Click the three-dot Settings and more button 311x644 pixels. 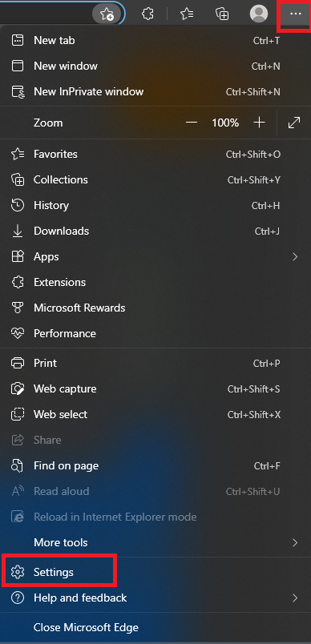[x=296, y=14]
